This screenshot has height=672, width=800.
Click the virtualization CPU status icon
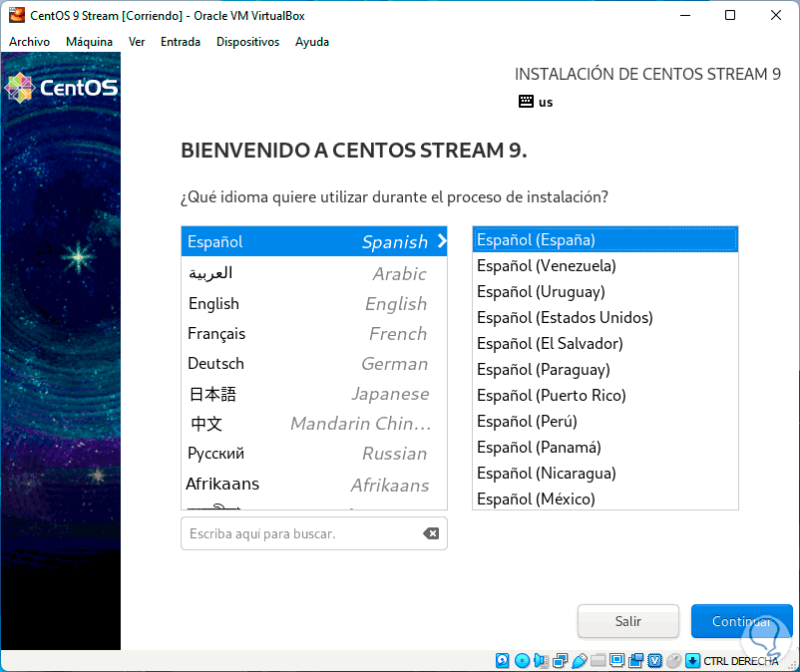pos(654,661)
